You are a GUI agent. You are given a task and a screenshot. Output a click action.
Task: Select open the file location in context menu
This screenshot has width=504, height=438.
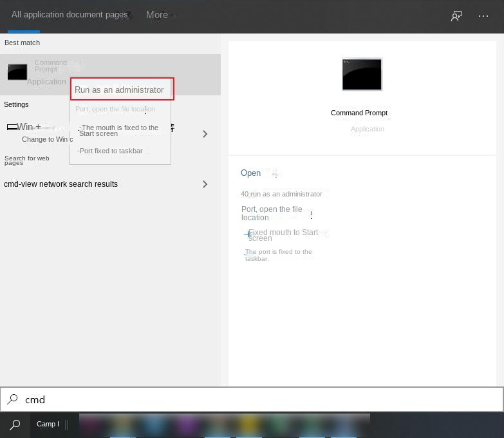pyautogui.click(x=115, y=109)
